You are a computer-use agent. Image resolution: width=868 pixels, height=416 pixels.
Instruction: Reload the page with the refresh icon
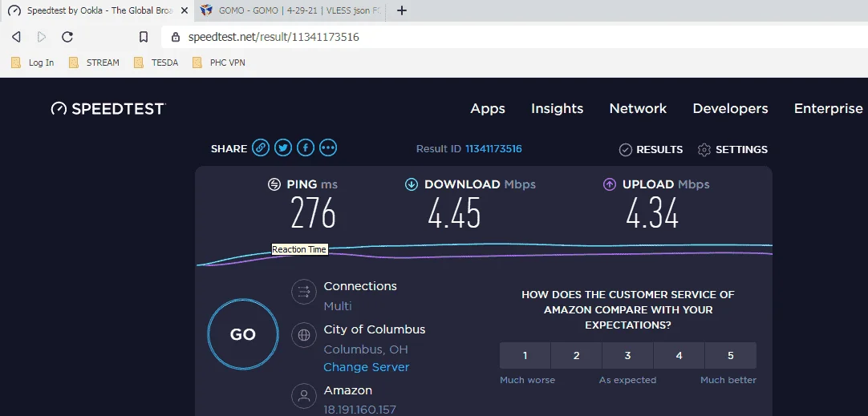click(67, 37)
